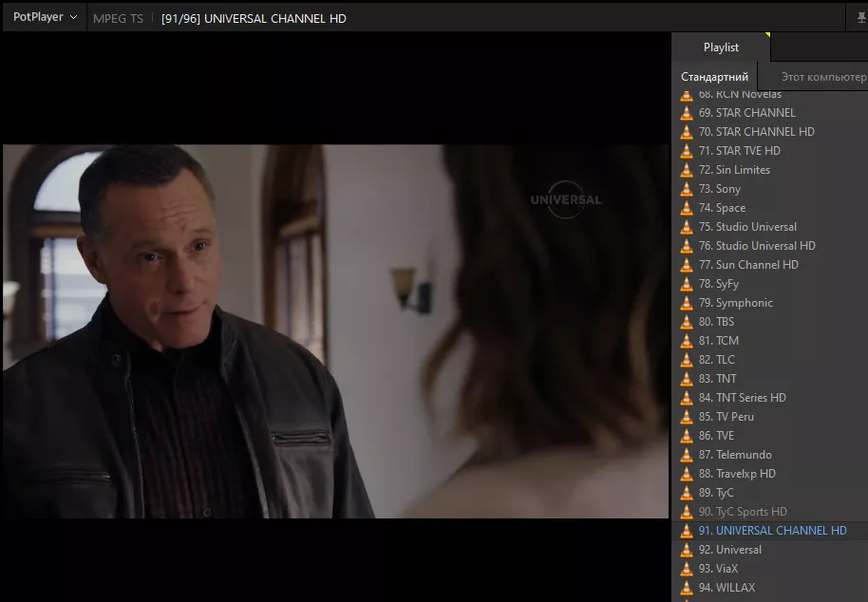Select playlist item 79. Symphonic

pos(770,303)
